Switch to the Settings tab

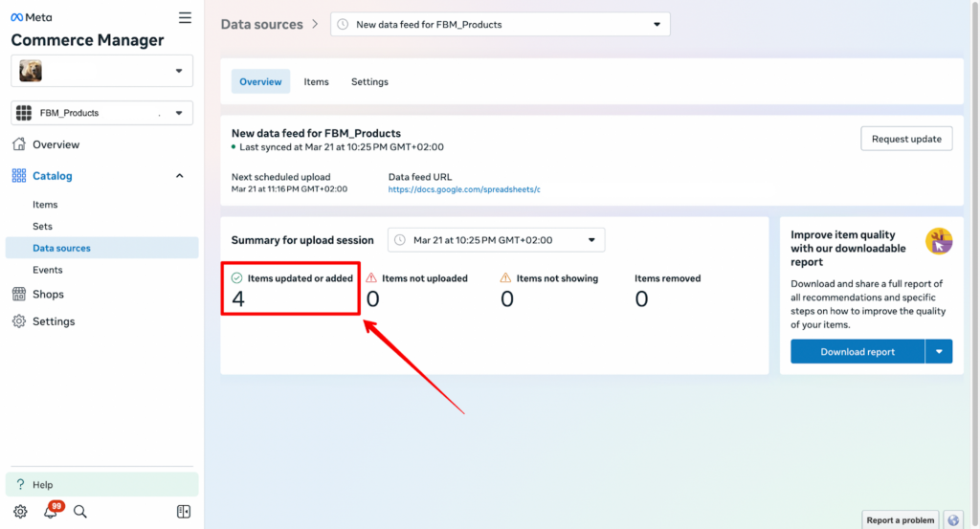click(x=369, y=82)
